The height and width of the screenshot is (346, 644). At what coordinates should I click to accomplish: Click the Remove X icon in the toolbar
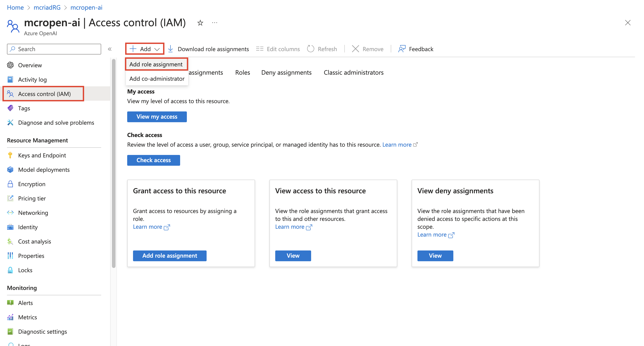[x=355, y=49]
